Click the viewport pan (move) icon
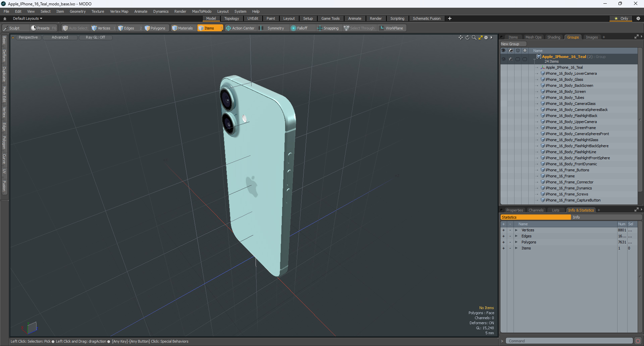Viewport: 644px width, 346px height. click(x=461, y=38)
